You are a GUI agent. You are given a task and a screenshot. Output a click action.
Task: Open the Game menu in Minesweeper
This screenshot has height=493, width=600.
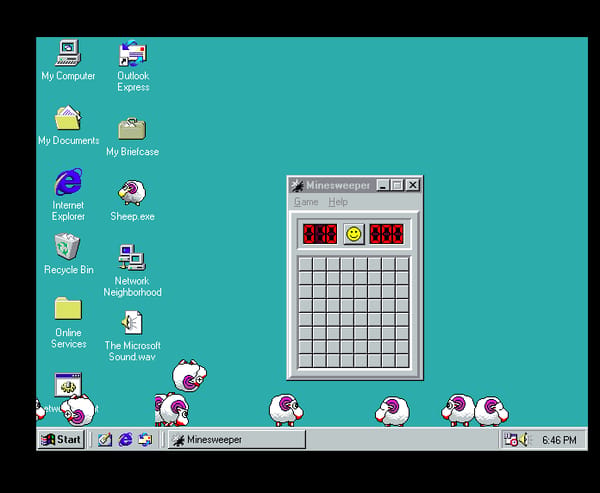point(306,202)
